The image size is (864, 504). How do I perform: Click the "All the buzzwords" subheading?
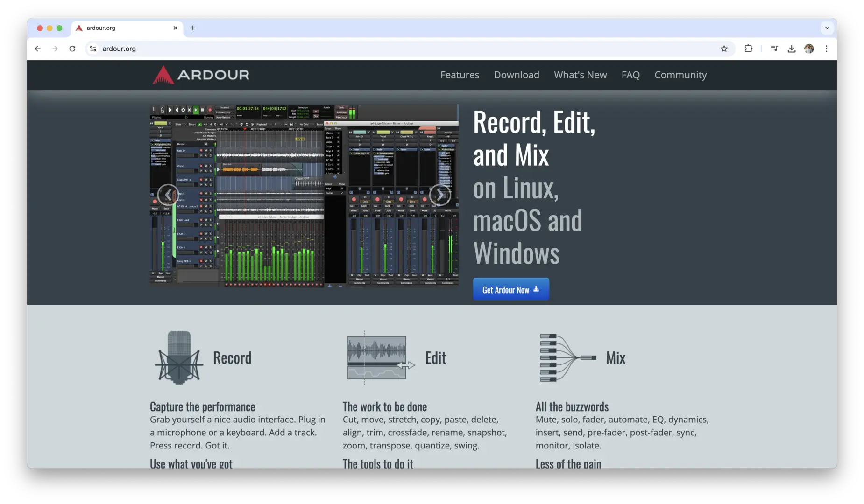click(x=572, y=406)
